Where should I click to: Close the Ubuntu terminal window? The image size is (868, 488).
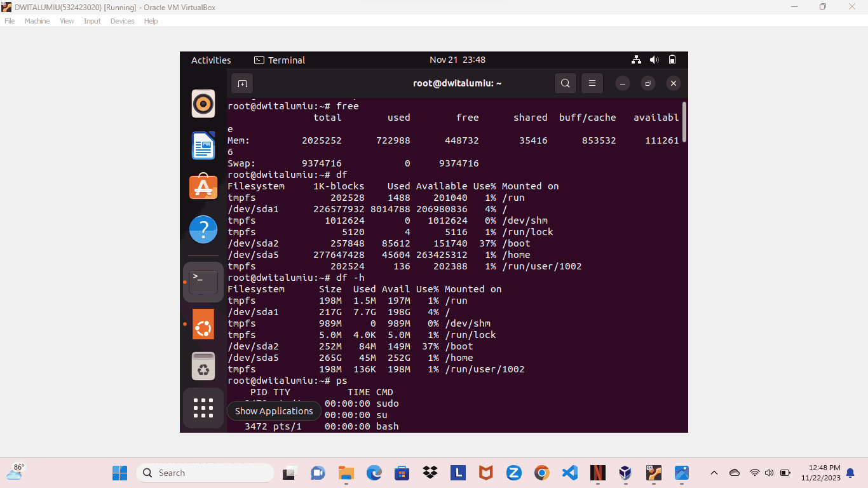674,83
